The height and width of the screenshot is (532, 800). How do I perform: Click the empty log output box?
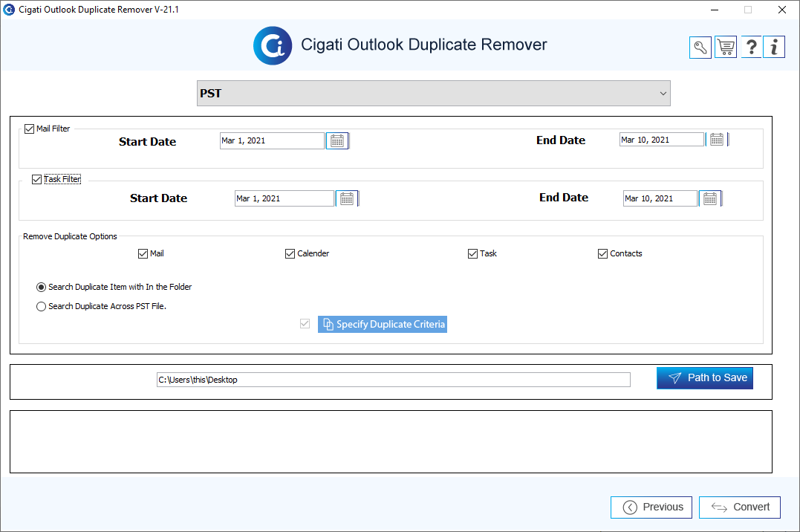click(391, 441)
